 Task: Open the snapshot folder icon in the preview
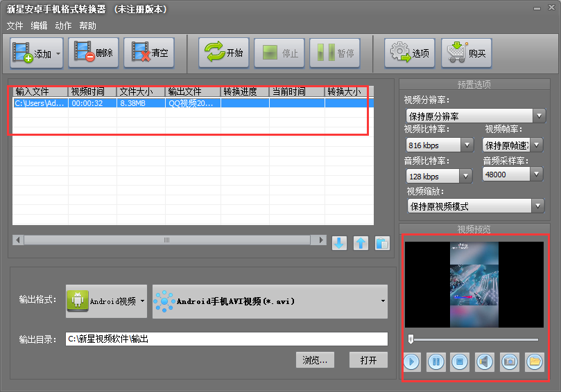click(x=534, y=362)
